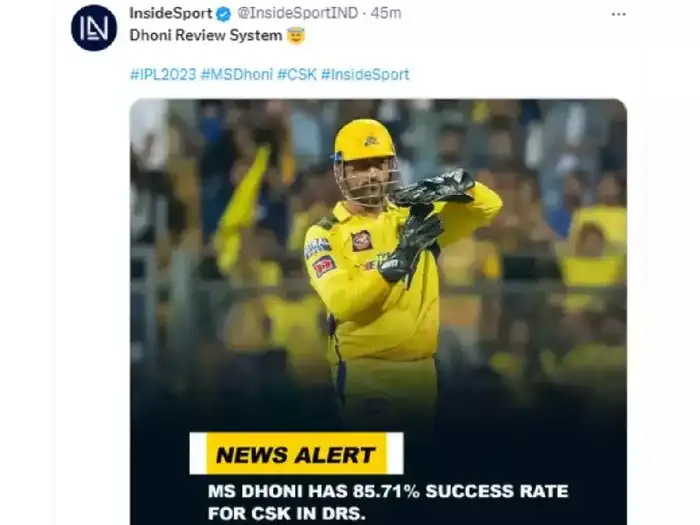Open the 45m timestamp link
Viewport: 700px width, 525px height.
(386, 14)
